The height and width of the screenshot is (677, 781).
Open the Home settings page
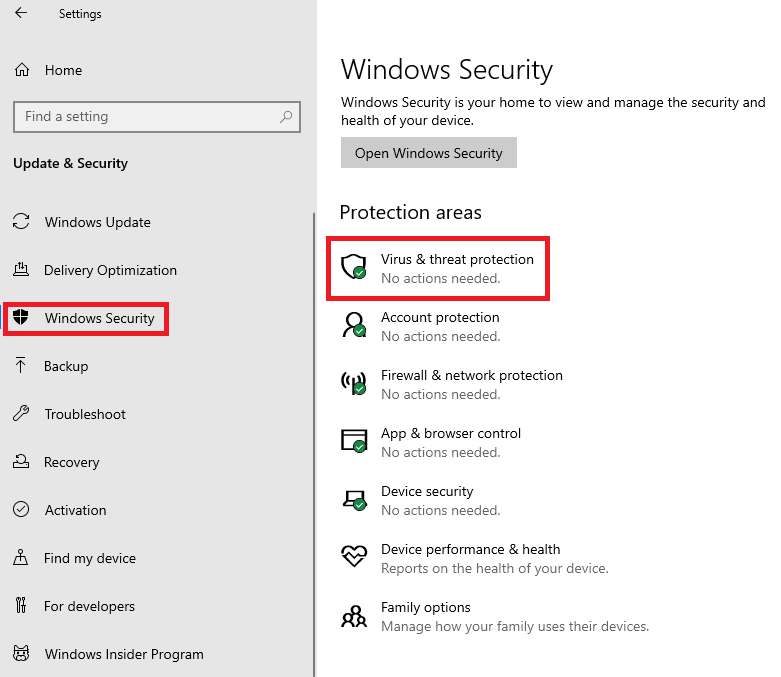pyautogui.click(x=63, y=70)
